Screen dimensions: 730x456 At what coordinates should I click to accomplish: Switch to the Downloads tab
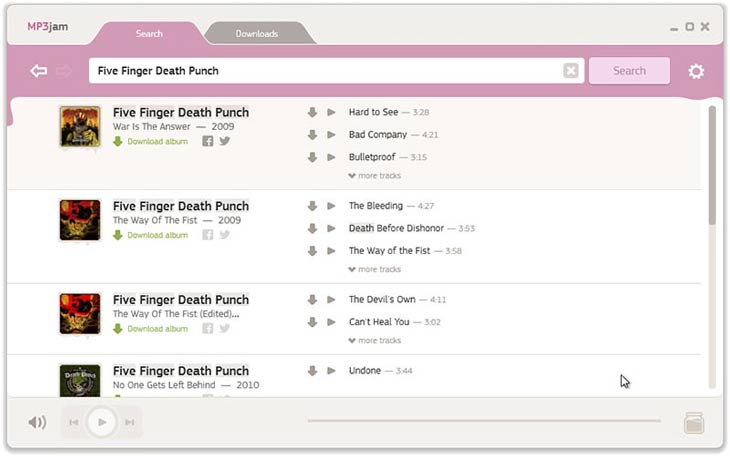[257, 34]
